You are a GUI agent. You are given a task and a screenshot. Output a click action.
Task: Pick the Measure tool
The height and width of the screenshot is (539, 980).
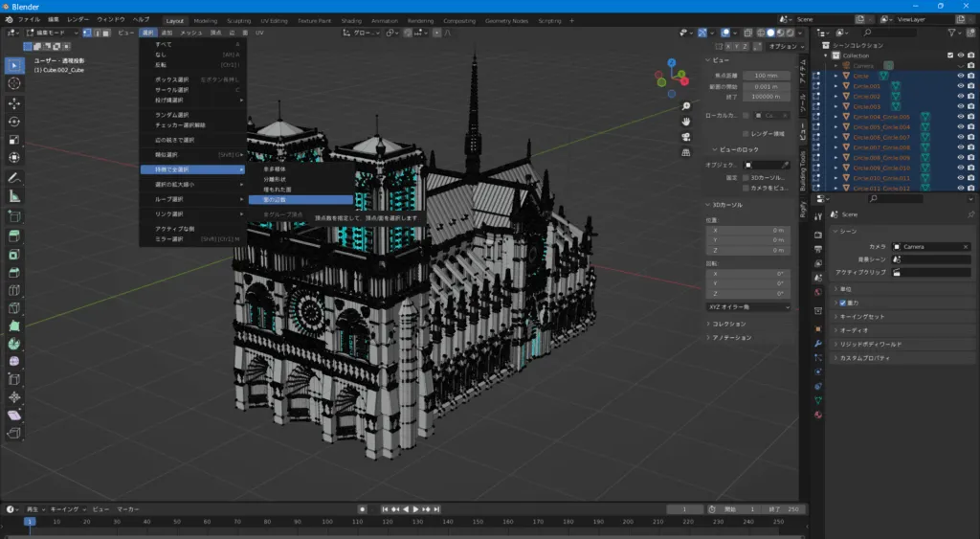coord(14,196)
